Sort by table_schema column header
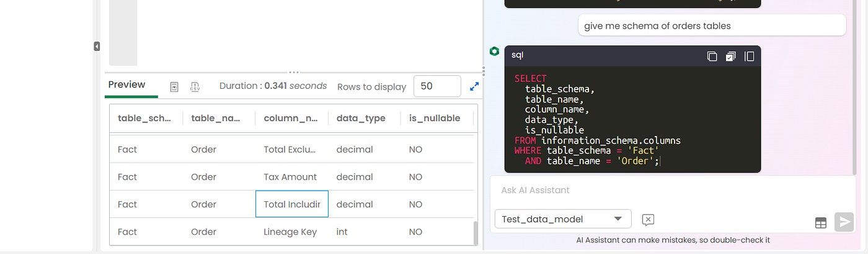The width and height of the screenshot is (868, 254). (x=146, y=118)
